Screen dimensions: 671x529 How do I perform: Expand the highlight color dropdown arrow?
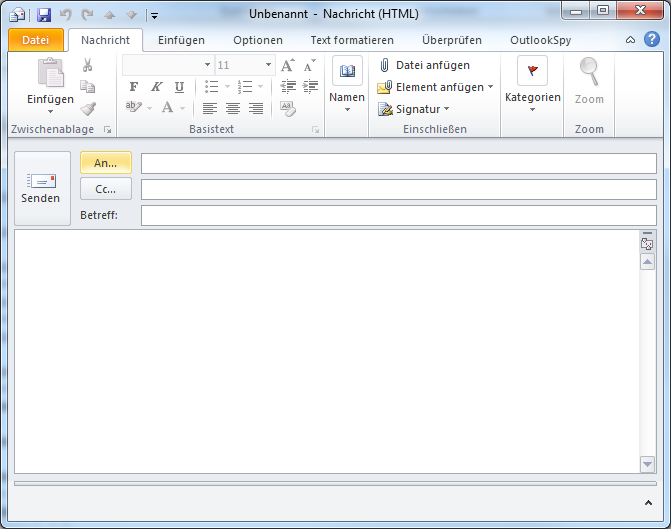(x=149, y=108)
